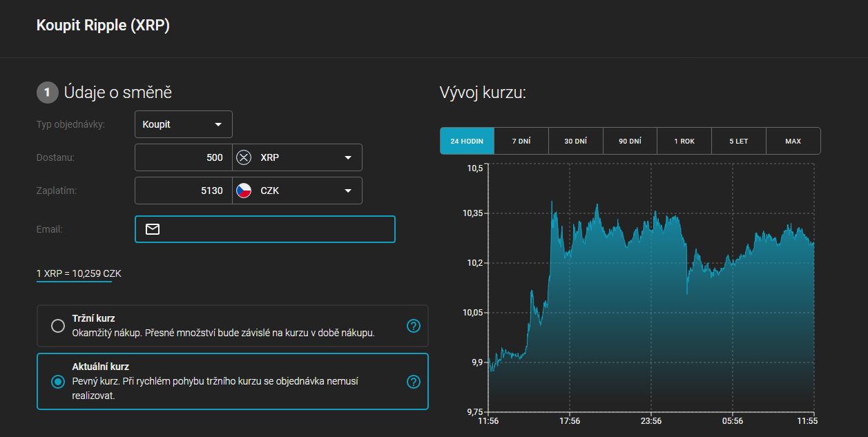Select the Aktuální kurz radio button

(x=58, y=382)
